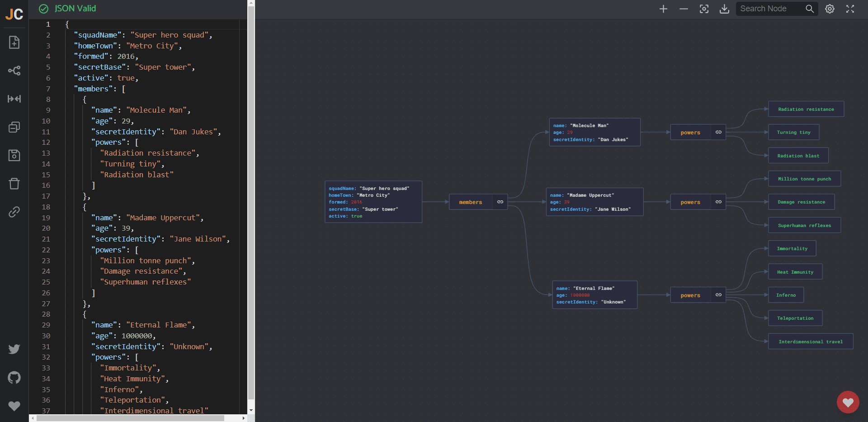The width and height of the screenshot is (868, 422).
Task: Click the save JSON floppy icon
Action: 14,155
